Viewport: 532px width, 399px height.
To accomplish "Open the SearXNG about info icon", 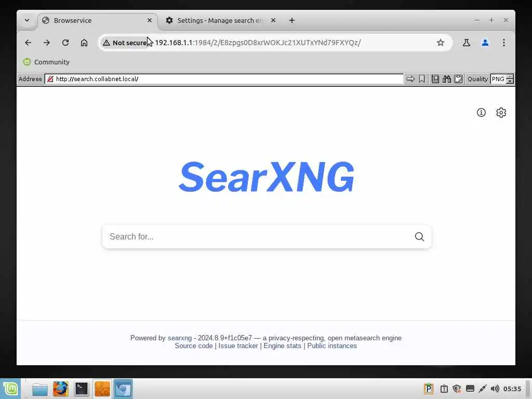I will 481,113.
